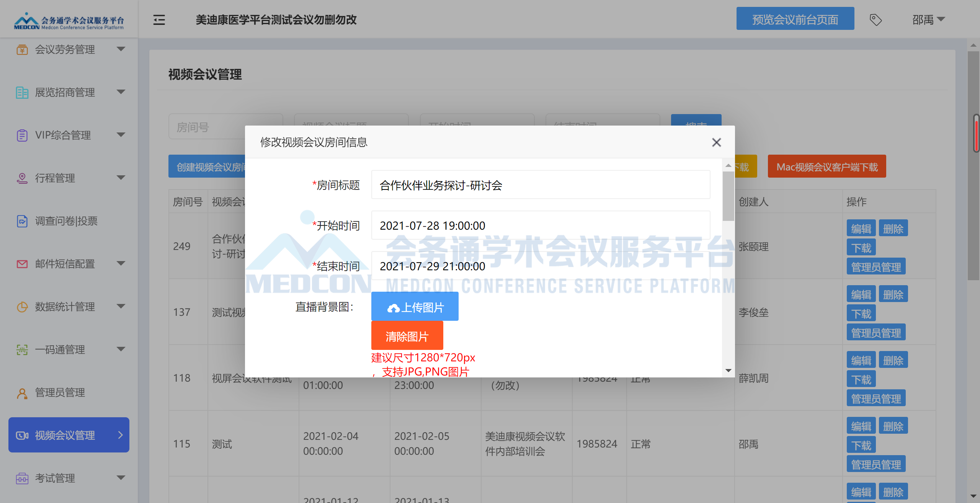Open 考试管理 menu item

[x=69, y=478]
